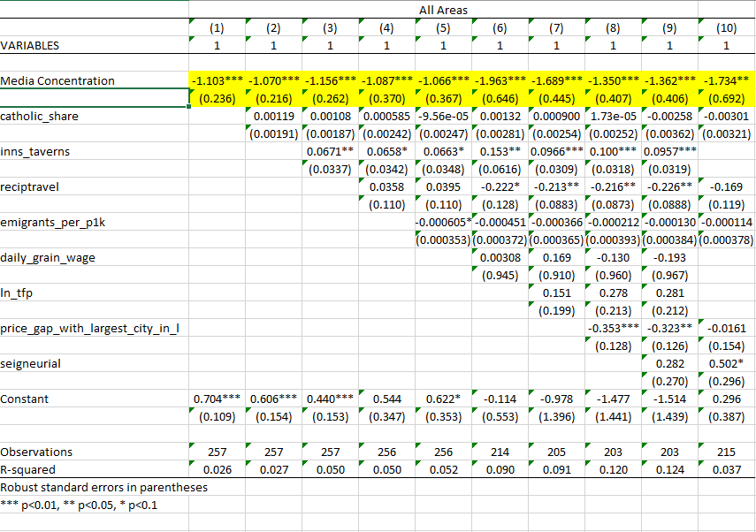Click the cell with -0.222*
Image resolution: width=756 pixels, height=532 pixels.
coord(500,186)
